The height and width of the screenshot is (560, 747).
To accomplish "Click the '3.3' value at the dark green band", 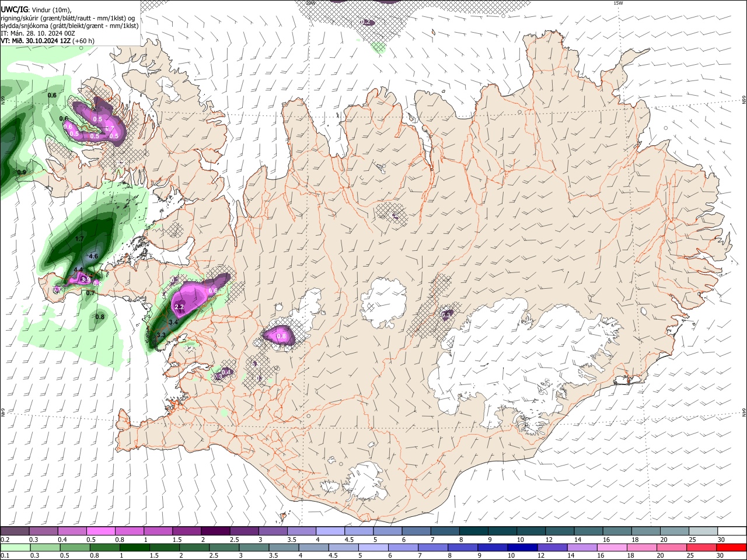I will pos(162,335).
